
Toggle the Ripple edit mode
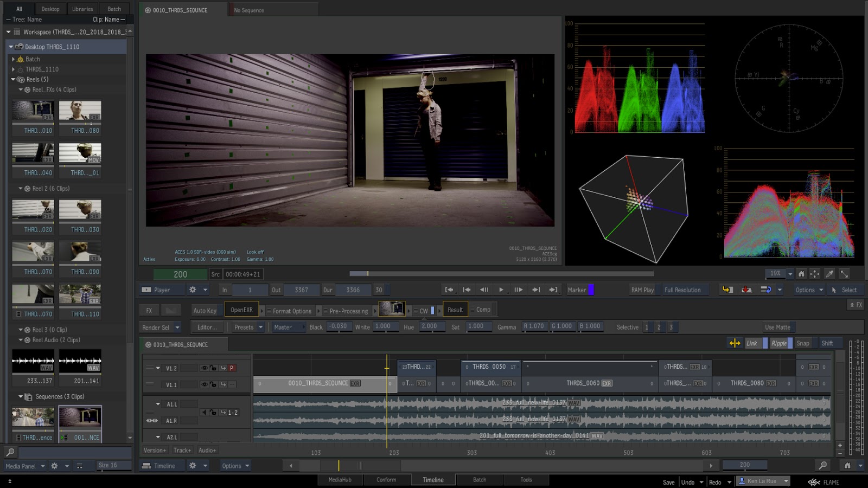779,343
